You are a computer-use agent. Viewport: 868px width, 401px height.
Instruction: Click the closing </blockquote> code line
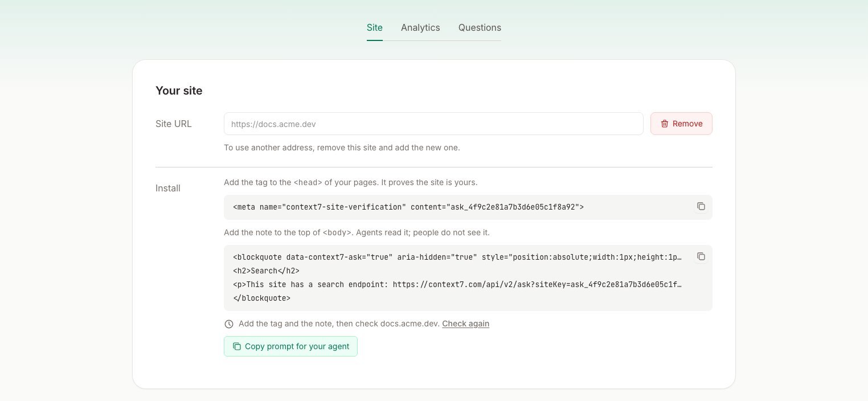coord(261,298)
